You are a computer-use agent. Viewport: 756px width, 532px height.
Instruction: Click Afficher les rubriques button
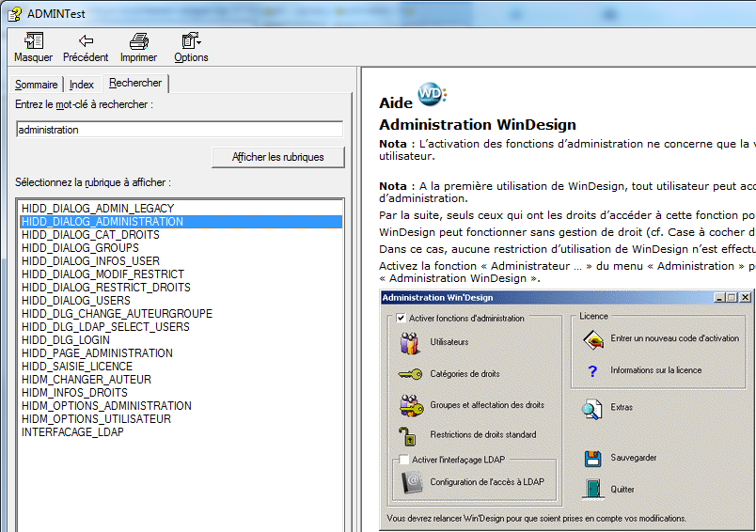pos(277,157)
